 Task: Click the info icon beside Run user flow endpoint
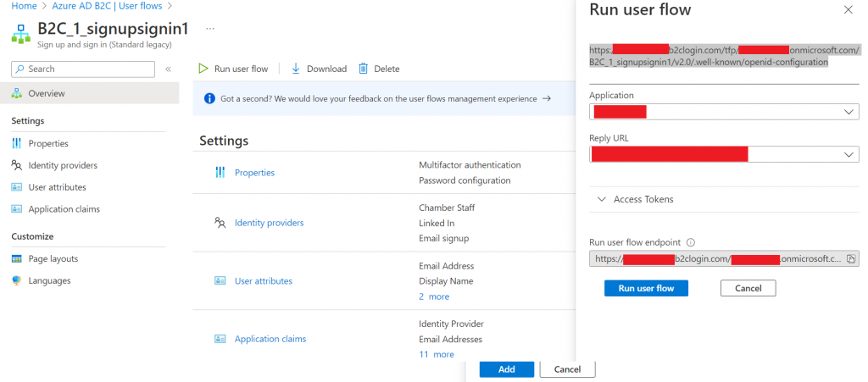691,241
